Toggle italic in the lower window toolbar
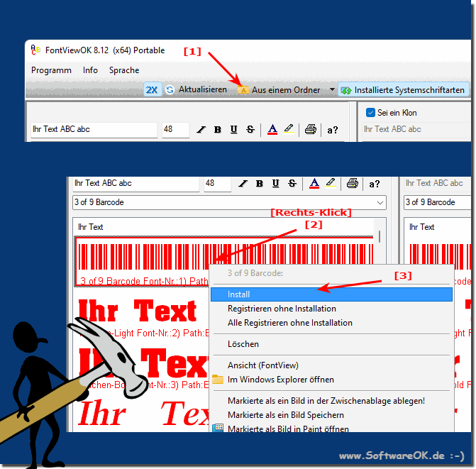Image resolution: width=476 pixels, height=469 pixels. pos(243,184)
